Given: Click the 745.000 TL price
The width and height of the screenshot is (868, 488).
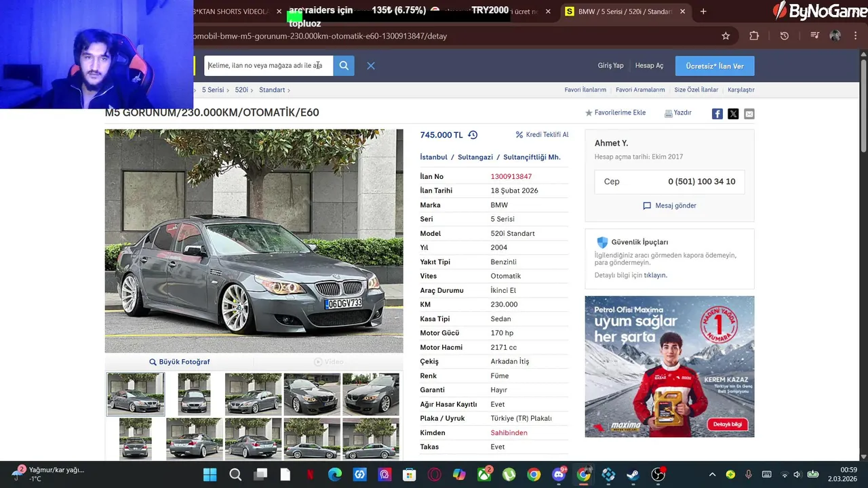Looking at the screenshot, I should [441, 135].
